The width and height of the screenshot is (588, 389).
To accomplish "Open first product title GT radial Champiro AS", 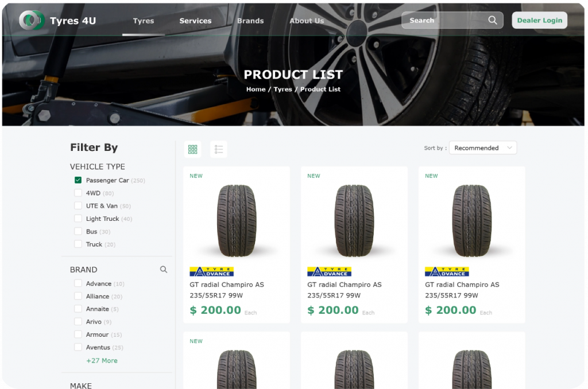I will click(x=227, y=285).
